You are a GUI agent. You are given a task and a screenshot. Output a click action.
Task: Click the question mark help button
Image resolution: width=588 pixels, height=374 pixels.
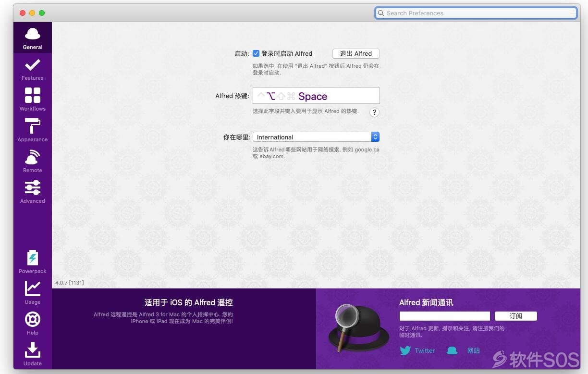coord(374,112)
